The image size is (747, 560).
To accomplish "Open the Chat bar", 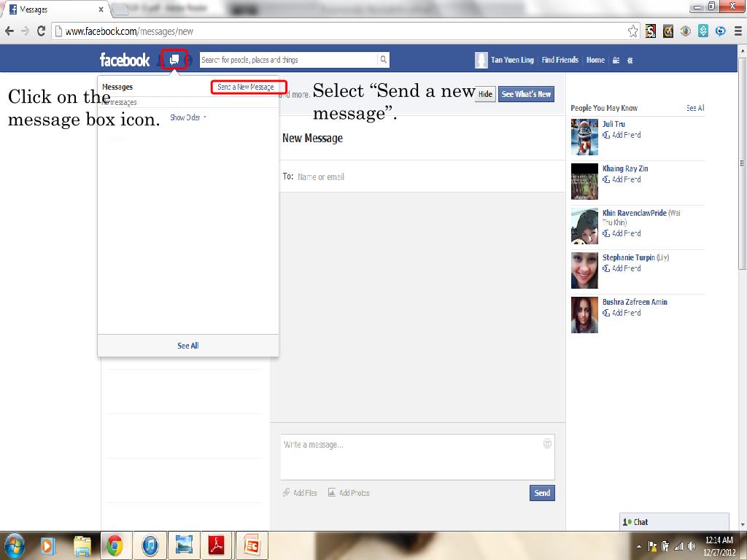I will point(674,522).
